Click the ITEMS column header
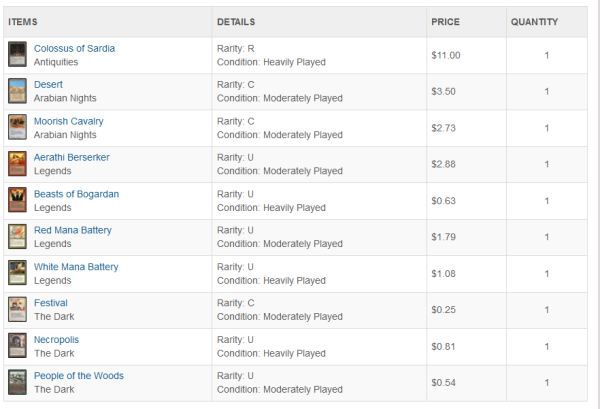Screen dimensions: 600x409 coord(23,21)
